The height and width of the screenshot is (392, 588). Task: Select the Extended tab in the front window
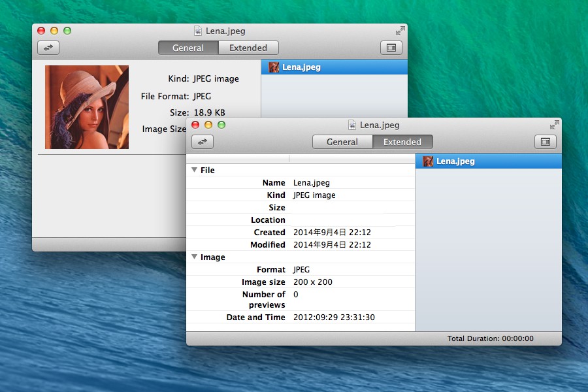(x=402, y=142)
